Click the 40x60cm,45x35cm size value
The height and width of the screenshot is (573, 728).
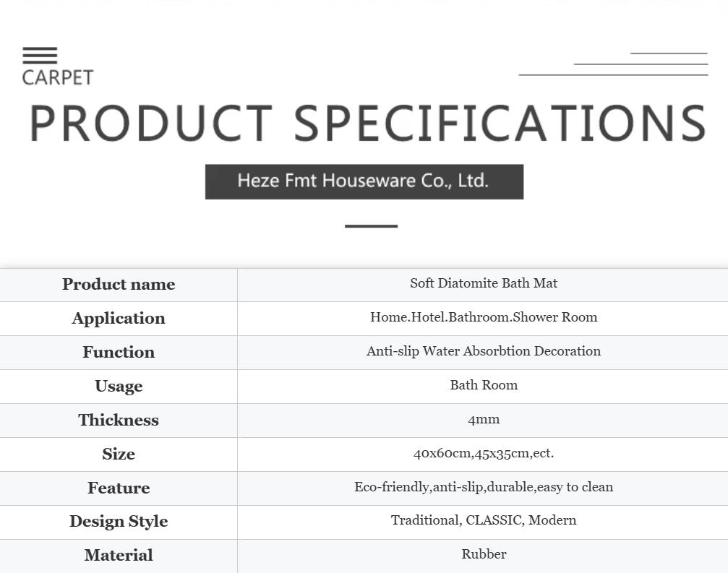point(484,453)
